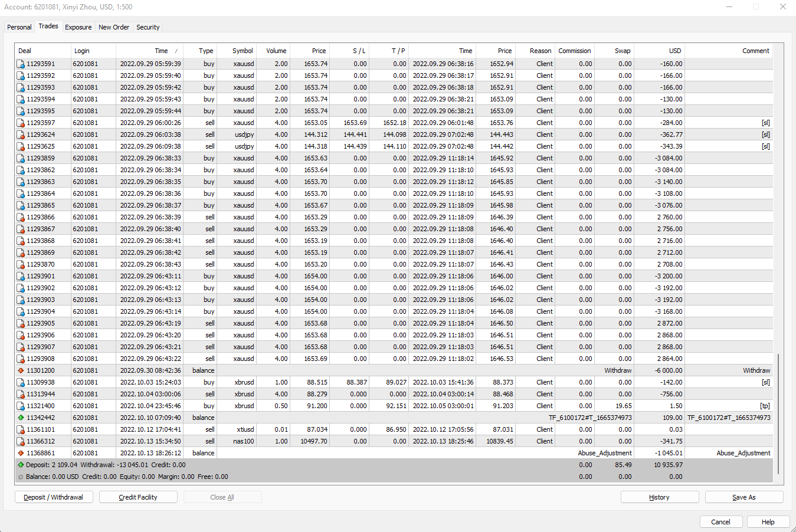Click the -6 000.00 withdrawal amount
This screenshot has width=796, height=532.
pos(669,370)
